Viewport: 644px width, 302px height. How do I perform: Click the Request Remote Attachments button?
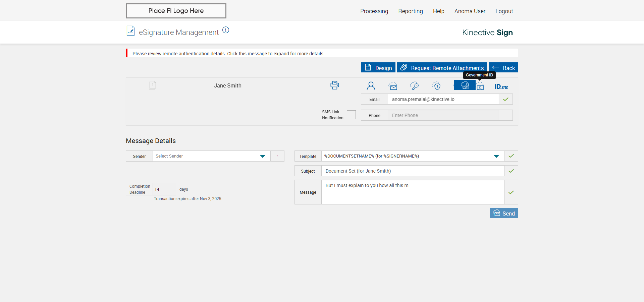442,68
